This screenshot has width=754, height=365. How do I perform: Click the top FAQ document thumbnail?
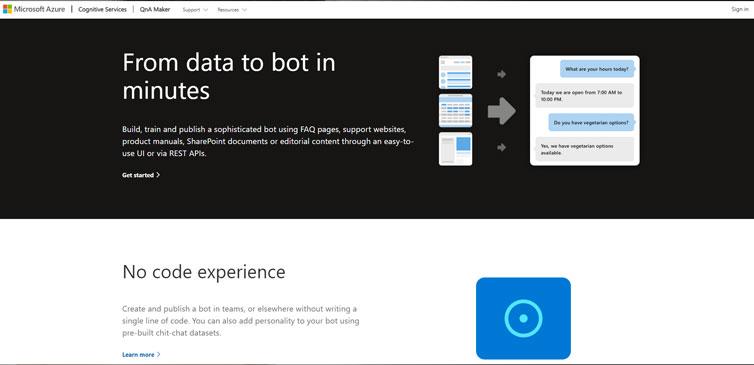pos(455,72)
